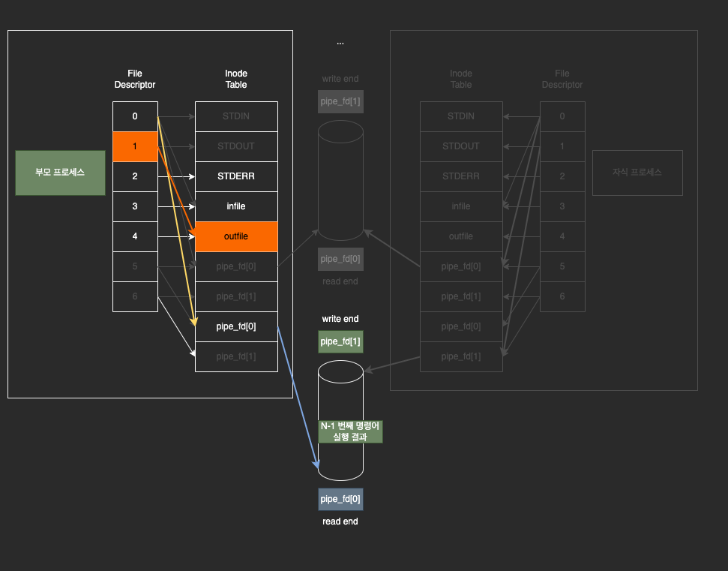The height and width of the screenshot is (571, 728).
Task: Click the orange file descriptor 1 cell
Action: (135, 146)
